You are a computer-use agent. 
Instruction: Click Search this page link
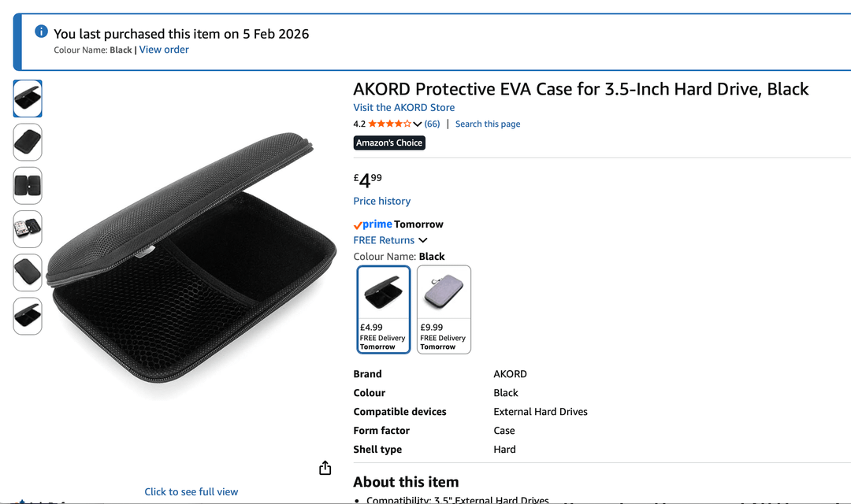(x=488, y=124)
